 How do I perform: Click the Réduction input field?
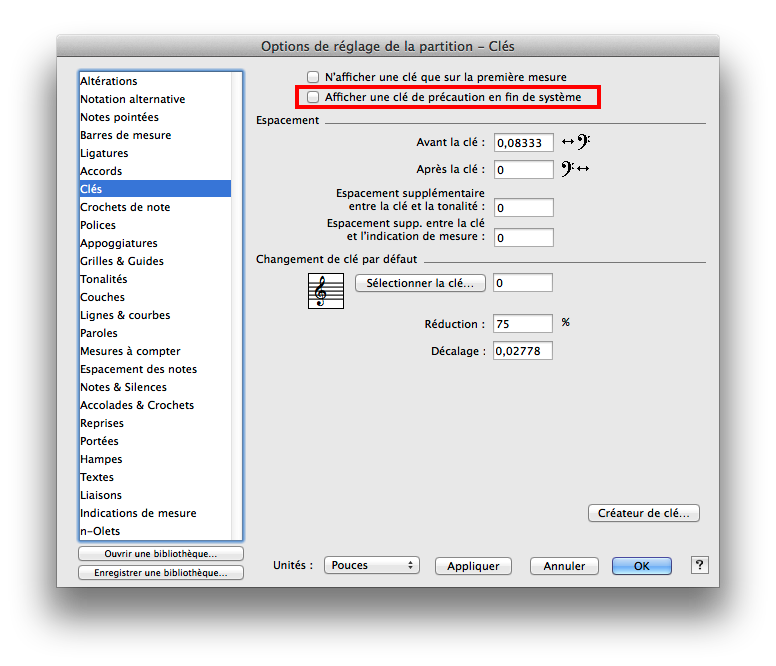click(523, 324)
